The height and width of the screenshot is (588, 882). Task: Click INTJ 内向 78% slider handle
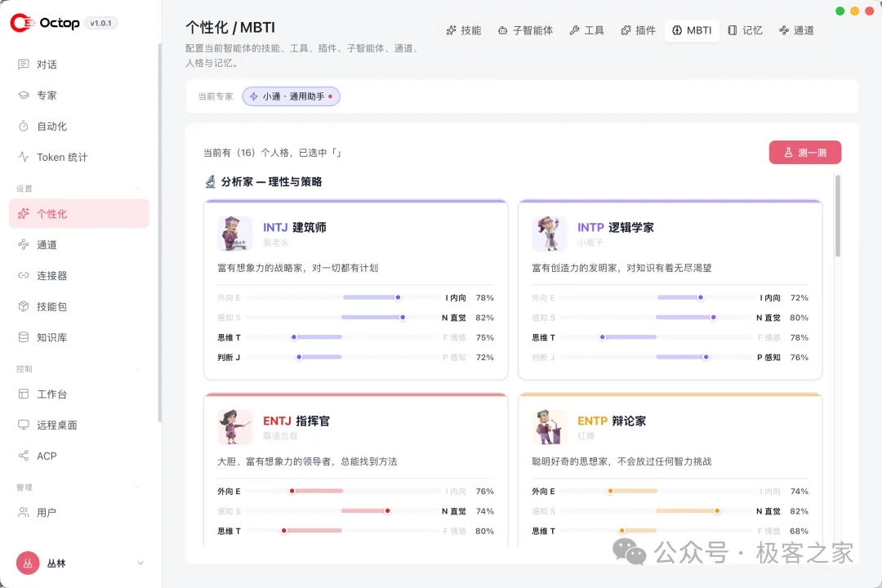(398, 297)
